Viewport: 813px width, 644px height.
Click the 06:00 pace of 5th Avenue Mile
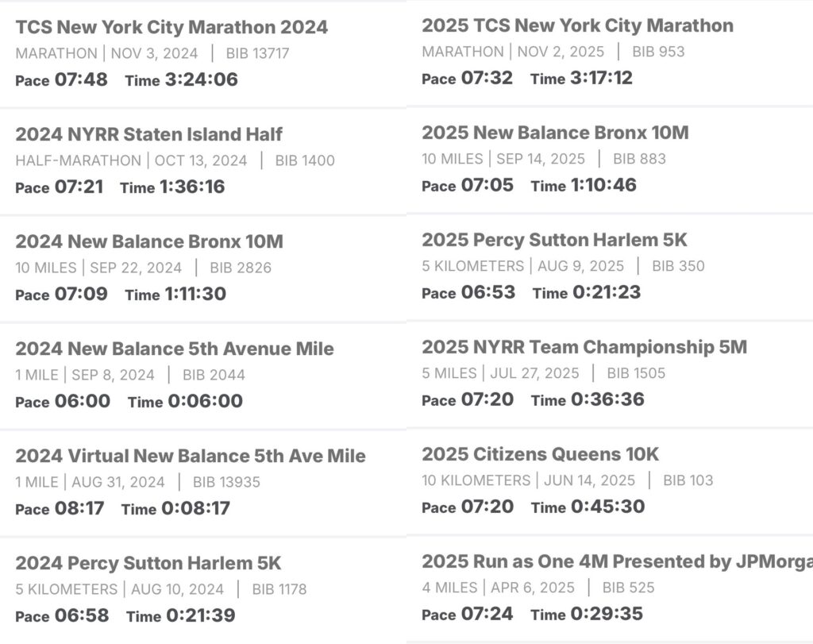coord(82,401)
